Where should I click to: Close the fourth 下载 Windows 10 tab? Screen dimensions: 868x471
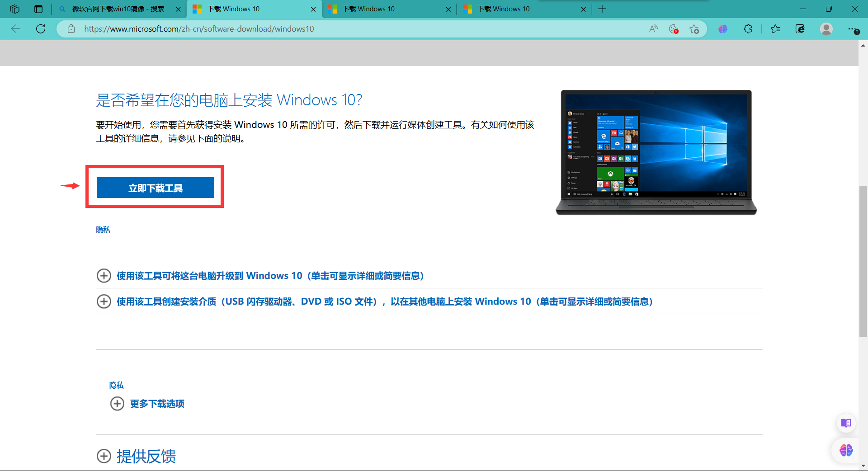click(x=583, y=9)
